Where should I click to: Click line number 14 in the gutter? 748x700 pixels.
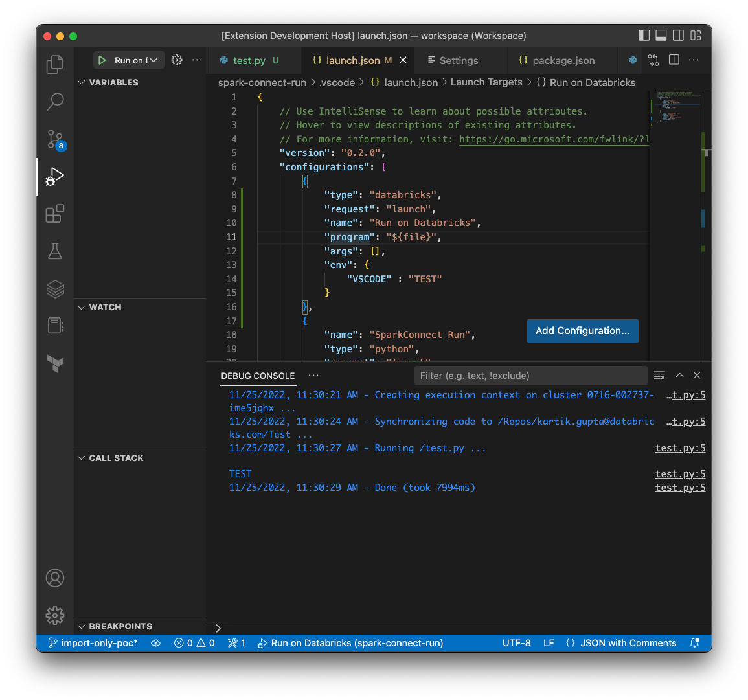231,279
